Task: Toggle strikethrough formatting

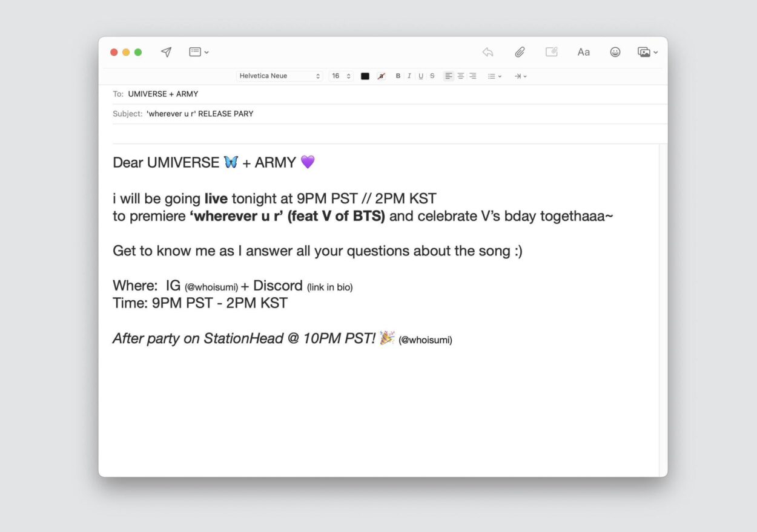Action: [x=432, y=76]
